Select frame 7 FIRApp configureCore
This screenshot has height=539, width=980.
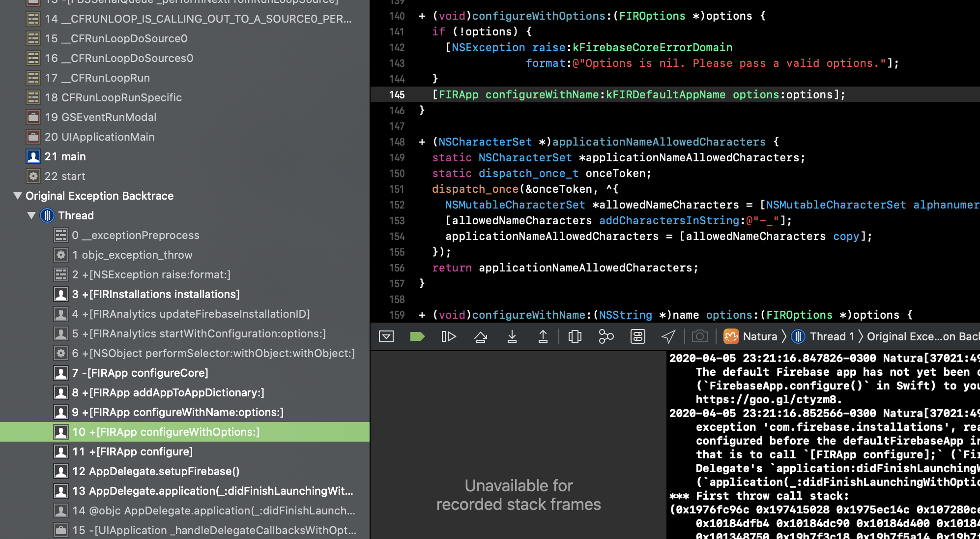coord(185,373)
